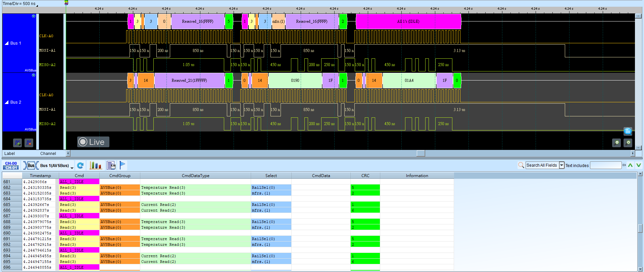This screenshot has height=272, width=644.
Task: Open the blue speech bubble notes icon
Action: click(x=628, y=131)
